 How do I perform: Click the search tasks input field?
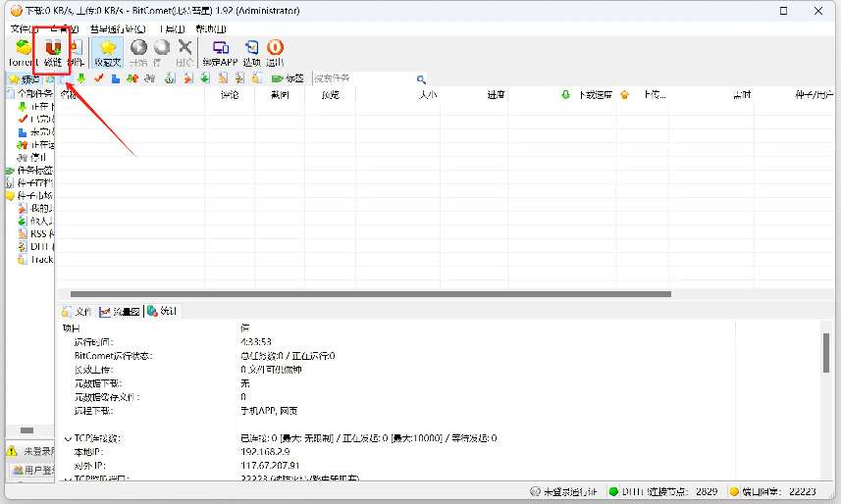[x=363, y=78]
